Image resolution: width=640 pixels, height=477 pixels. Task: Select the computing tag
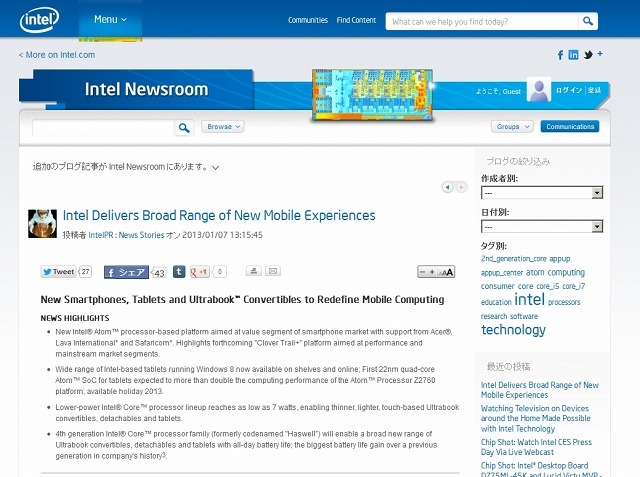(566, 272)
